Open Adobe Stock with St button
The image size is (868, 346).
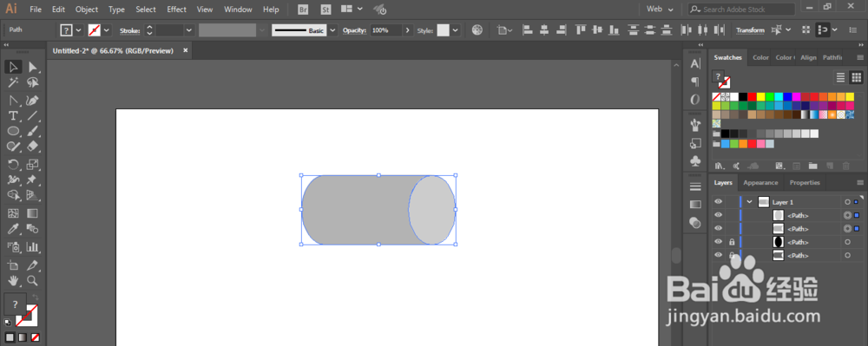click(x=326, y=10)
